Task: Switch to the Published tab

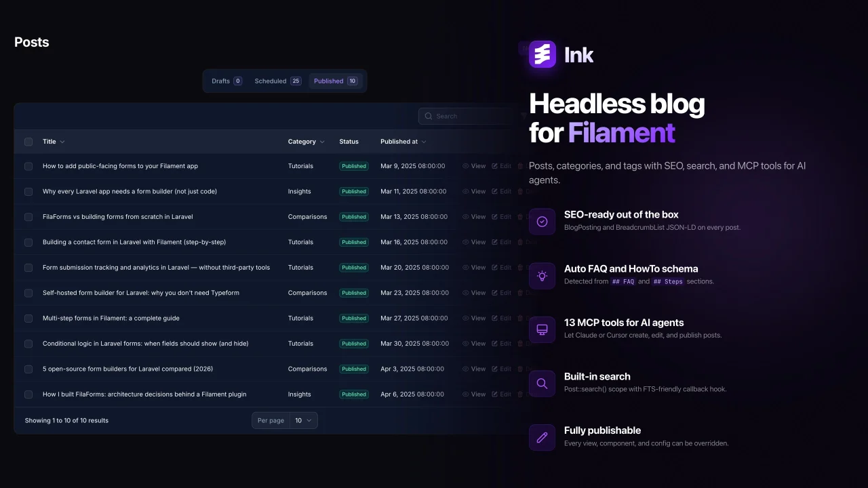Action: click(x=336, y=81)
